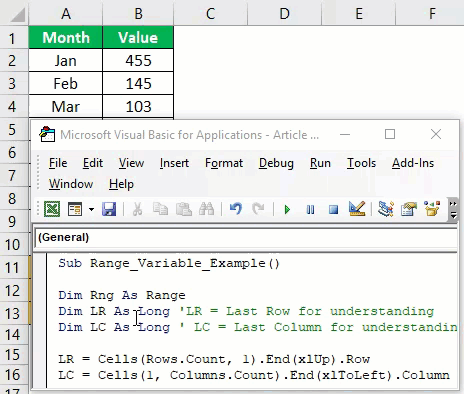
Task: Click the Undo arrow icon
Action: [236, 209]
